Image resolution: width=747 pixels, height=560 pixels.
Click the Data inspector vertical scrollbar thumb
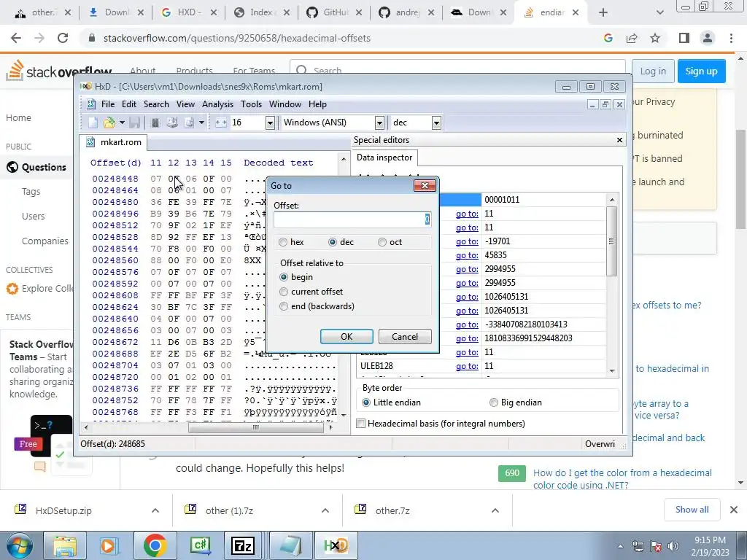pyautogui.click(x=612, y=241)
